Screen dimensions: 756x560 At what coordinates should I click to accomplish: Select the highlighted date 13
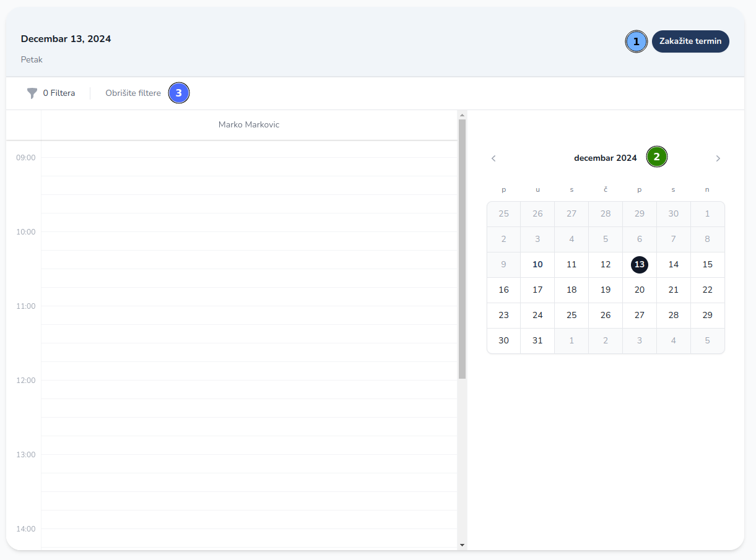tap(640, 265)
